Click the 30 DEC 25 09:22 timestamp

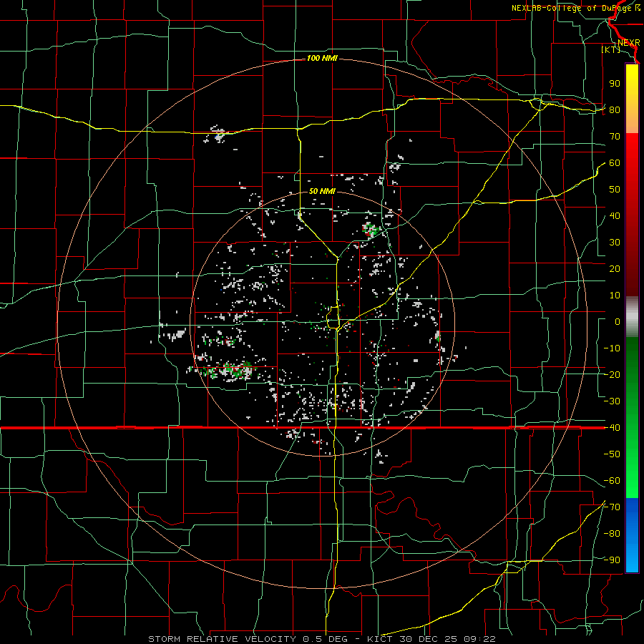click(447, 639)
